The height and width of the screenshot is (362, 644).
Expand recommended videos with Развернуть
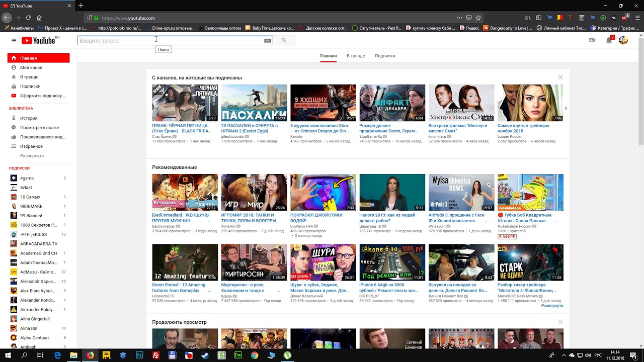[552, 306]
